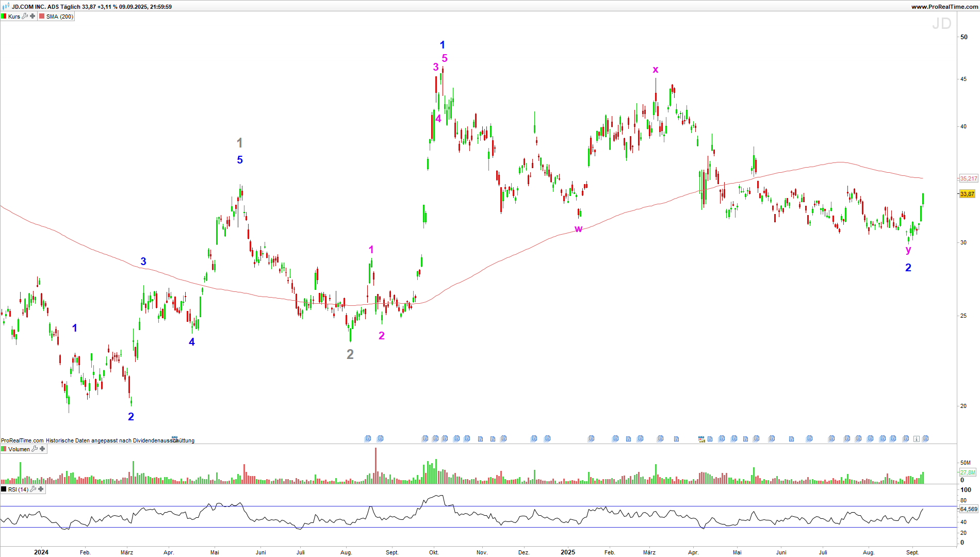This screenshot has height=557, width=980.
Task: Click the plus icon next to Kurs
Action: (x=32, y=17)
